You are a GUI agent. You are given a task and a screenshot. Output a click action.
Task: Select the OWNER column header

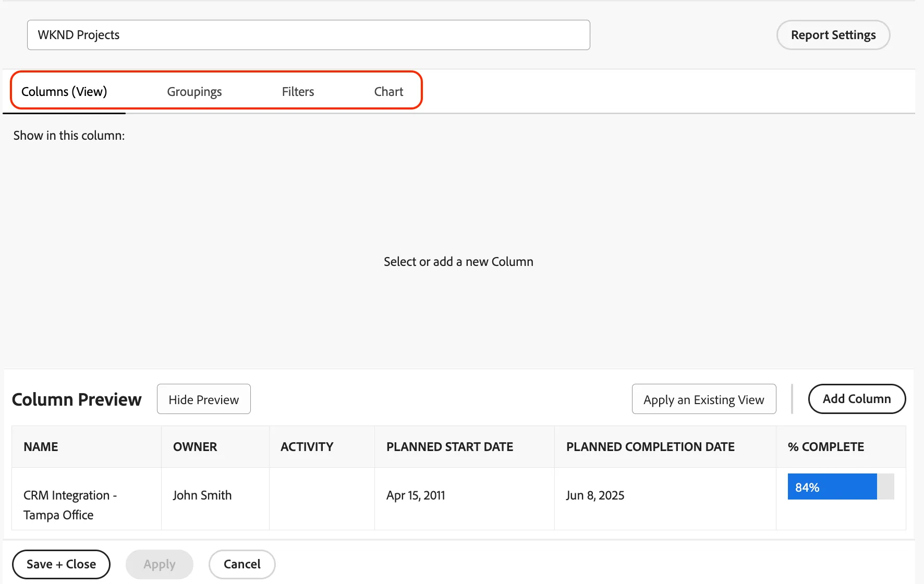pos(215,447)
